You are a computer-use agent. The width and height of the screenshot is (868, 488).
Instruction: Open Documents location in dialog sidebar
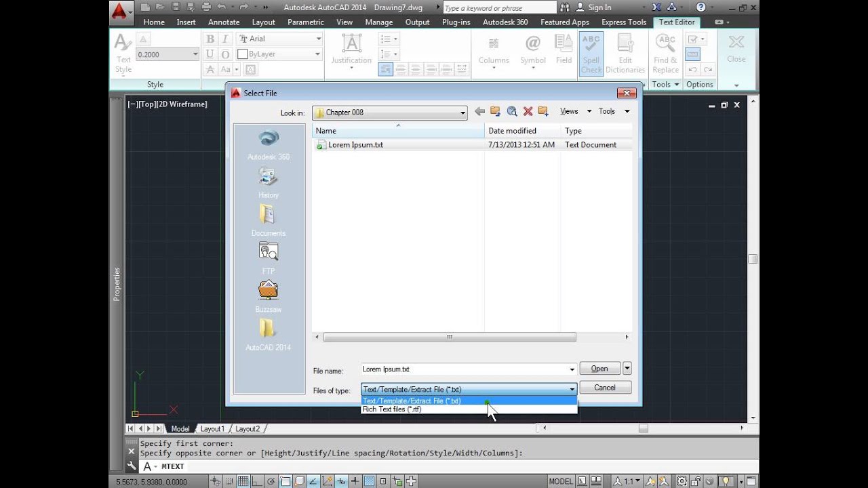click(x=269, y=221)
